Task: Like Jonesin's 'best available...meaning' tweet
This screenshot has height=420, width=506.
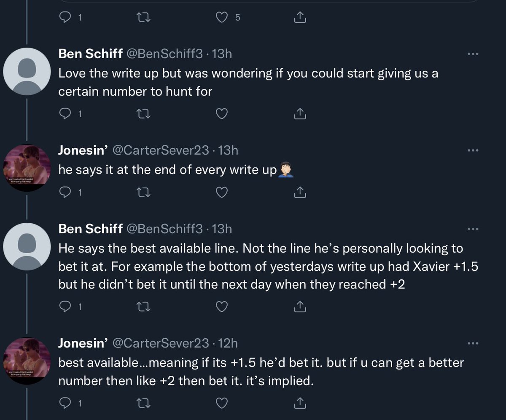Action: tap(222, 404)
